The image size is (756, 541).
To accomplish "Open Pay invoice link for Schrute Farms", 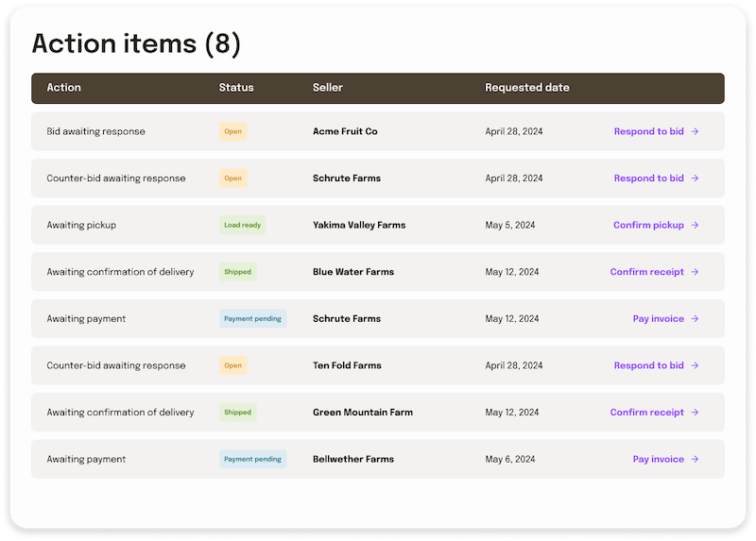I will point(658,319).
